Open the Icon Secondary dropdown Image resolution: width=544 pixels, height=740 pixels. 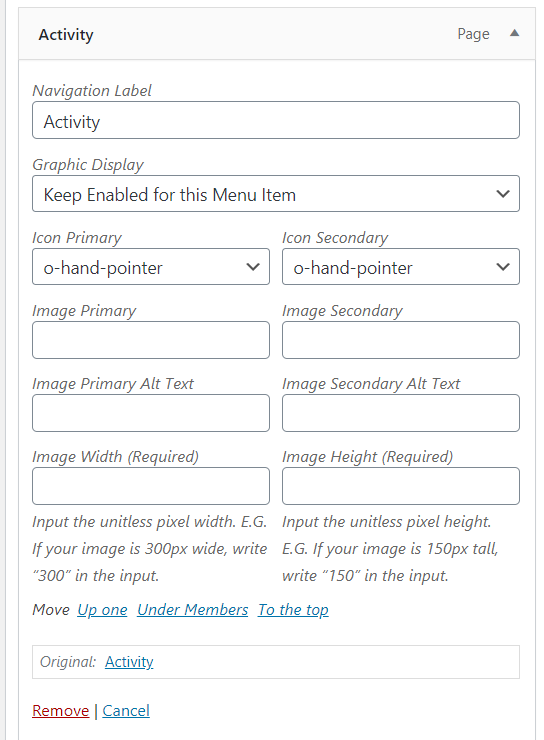(401, 267)
